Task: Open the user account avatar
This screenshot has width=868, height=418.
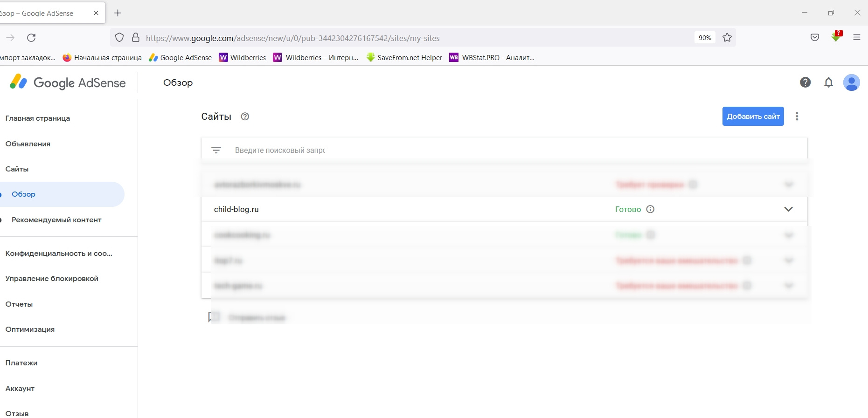Action: (851, 82)
